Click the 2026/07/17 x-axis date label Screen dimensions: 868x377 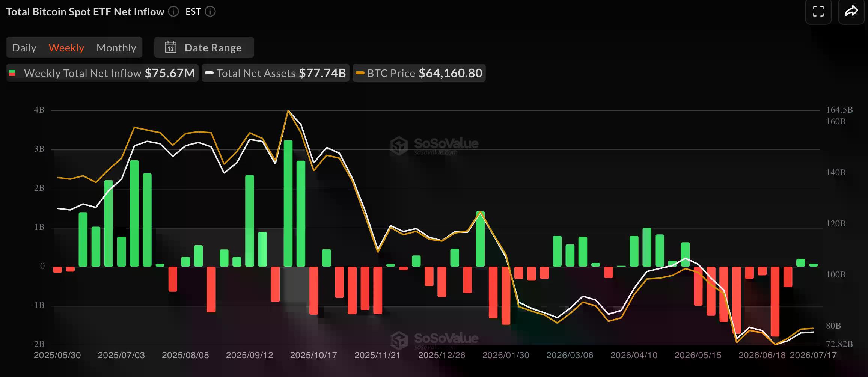(x=814, y=355)
